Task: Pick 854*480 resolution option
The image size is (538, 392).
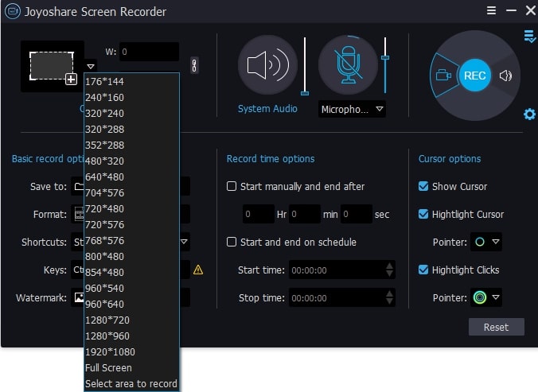Action: coord(131,273)
